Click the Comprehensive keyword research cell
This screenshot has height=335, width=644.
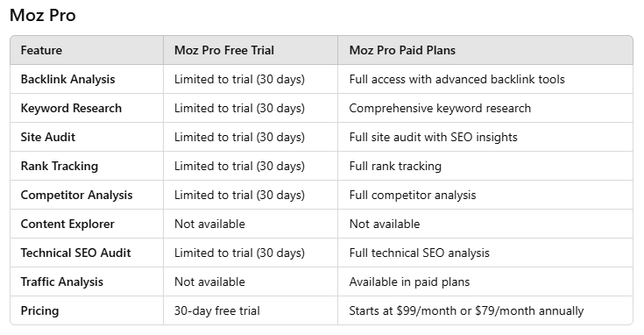coord(440,108)
